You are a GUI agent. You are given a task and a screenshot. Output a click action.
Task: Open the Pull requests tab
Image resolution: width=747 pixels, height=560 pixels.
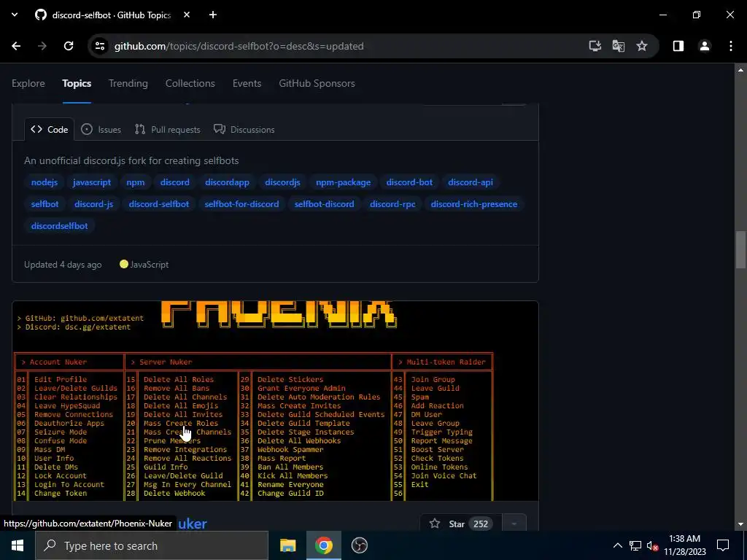[x=167, y=130]
